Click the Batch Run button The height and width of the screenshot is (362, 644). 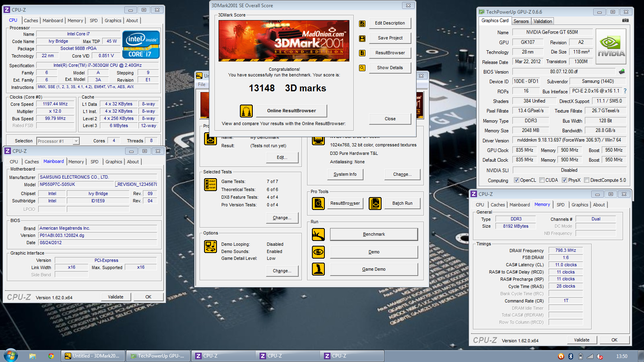[x=402, y=204]
